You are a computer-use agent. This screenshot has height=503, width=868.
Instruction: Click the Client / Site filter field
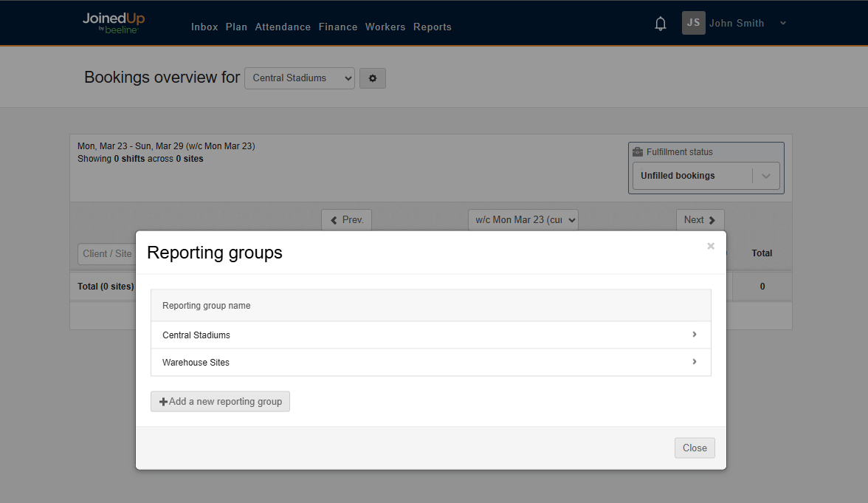(106, 253)
